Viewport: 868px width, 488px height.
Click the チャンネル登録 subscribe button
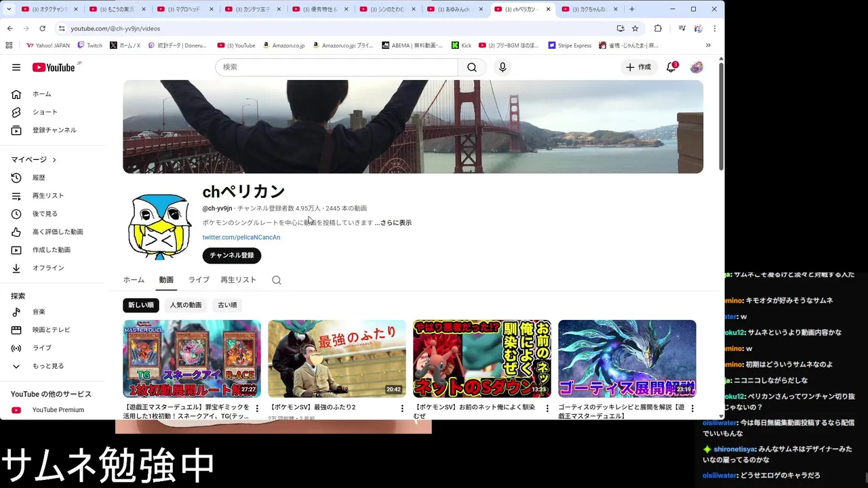point(232,256)
